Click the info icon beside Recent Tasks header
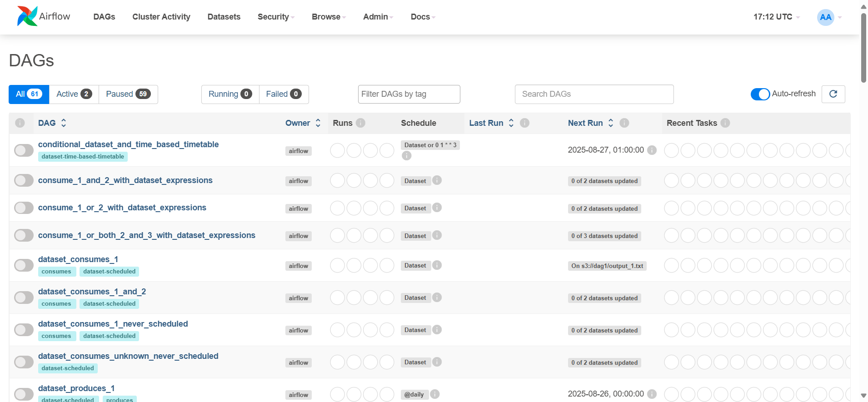Viewport: 868px width, 402px height. [725, 123]
